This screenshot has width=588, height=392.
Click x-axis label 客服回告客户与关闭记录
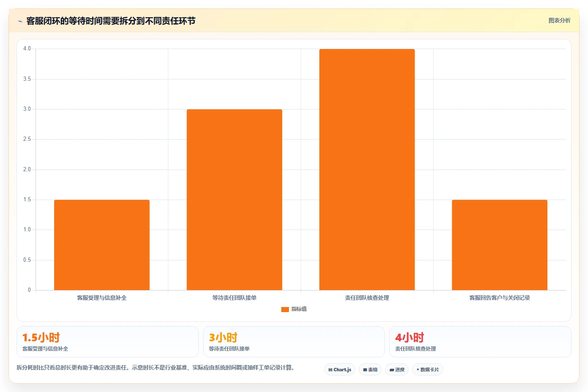tap(500, 298)
